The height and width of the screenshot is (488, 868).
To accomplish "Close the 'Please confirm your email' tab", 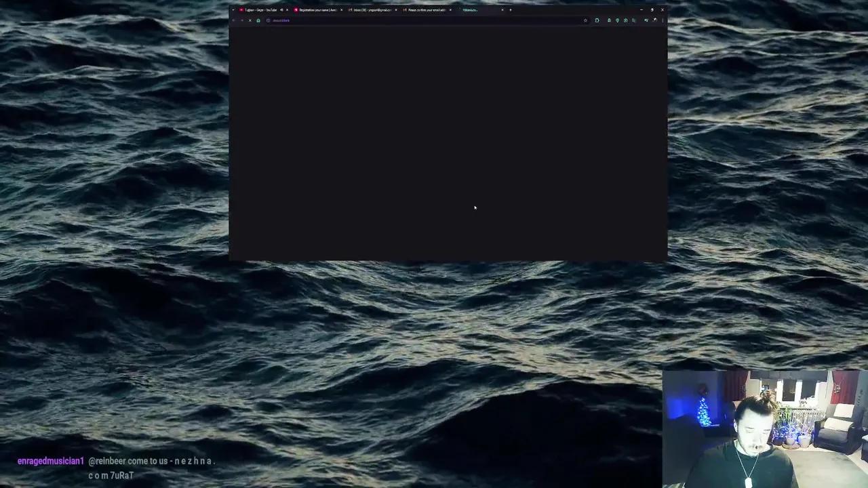I will 450,10.
